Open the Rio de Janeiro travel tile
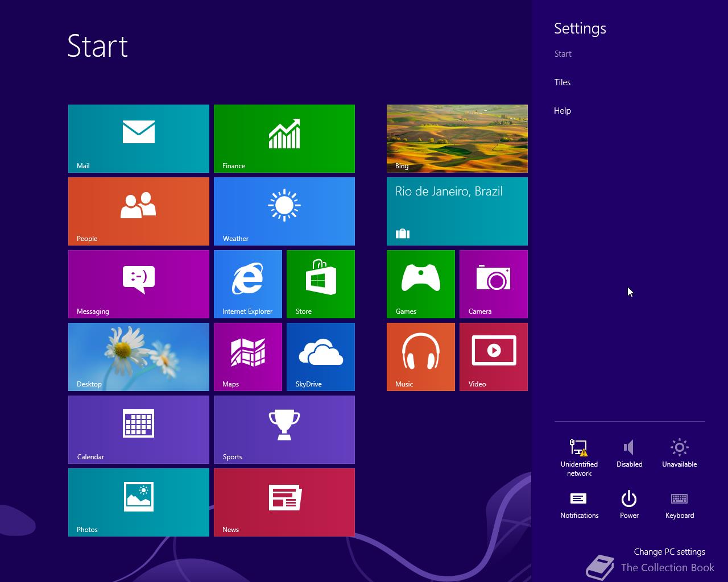This screenshot has width=728, height=582. (457, 211)
